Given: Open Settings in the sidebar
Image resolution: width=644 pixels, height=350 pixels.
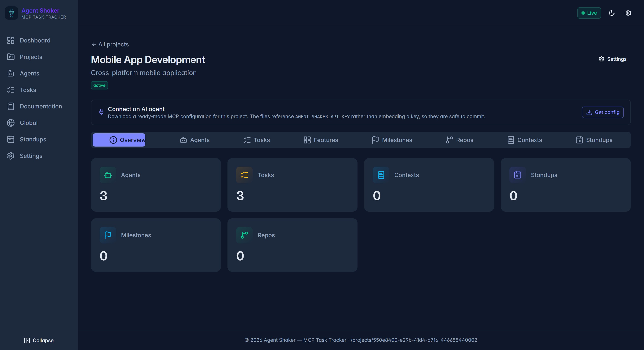Looking at the screenshot, I should coord(39,156).
